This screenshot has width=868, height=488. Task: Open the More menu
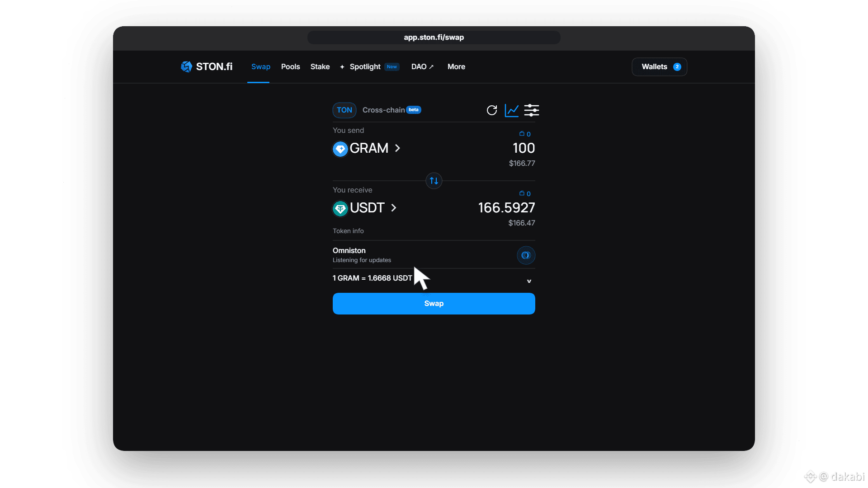(456, 67)
